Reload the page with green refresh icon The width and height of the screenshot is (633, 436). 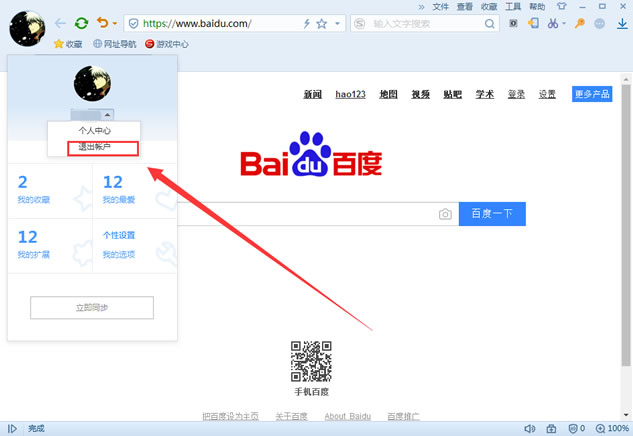(x=82, y=23)
